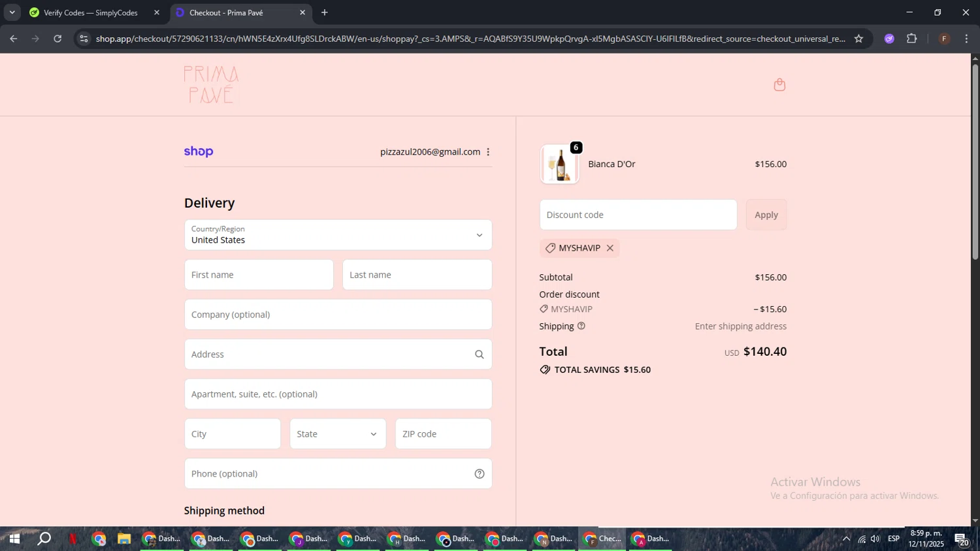Image resolution: width=980 pixels, height=551 pixels.
Task: Open tab search dropdown arrow
Action: click(12, 12)
